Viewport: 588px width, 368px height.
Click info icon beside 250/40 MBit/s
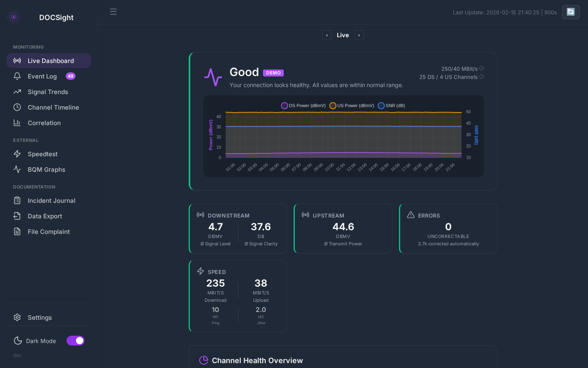click(x=481, y=69)
